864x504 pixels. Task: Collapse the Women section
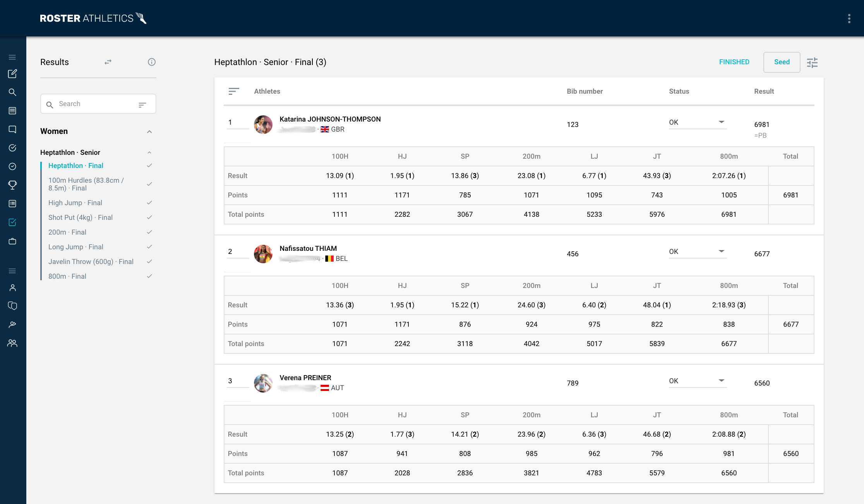(149, 132)
